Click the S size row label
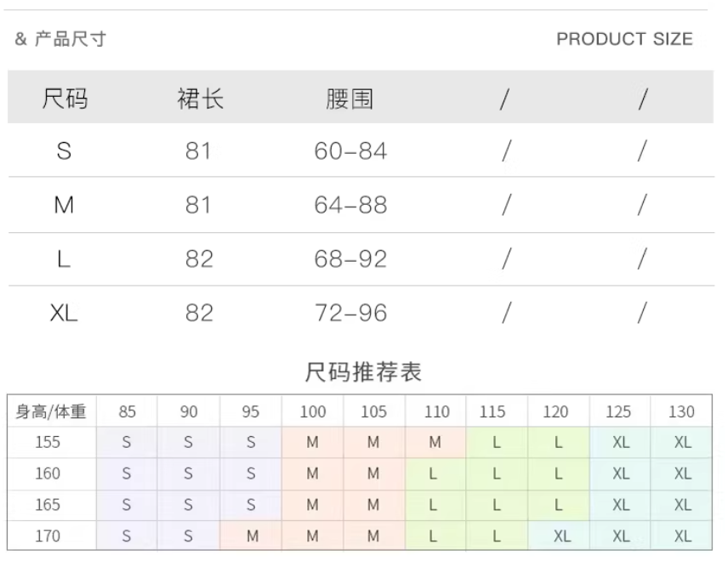The image size is (728, 561). [64, 150]
